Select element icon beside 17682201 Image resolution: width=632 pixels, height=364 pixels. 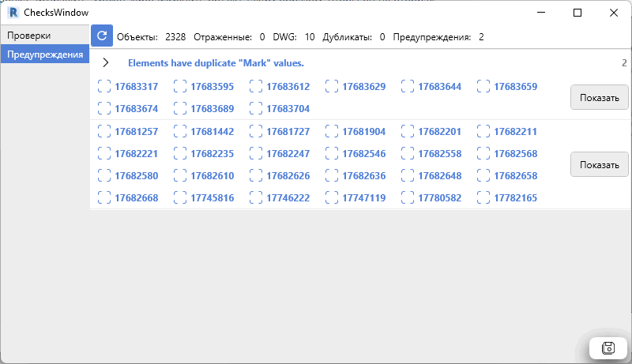click(407, 131)
